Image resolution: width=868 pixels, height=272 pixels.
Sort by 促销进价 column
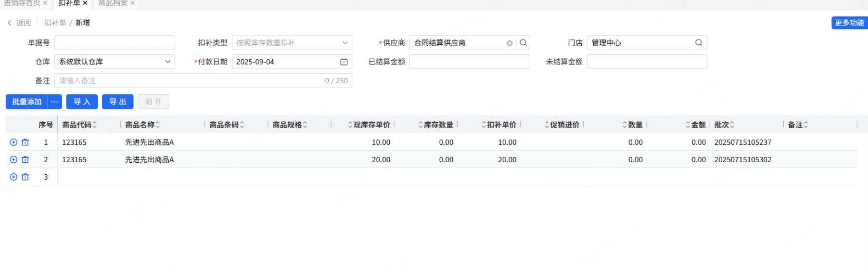pos(547,125)
